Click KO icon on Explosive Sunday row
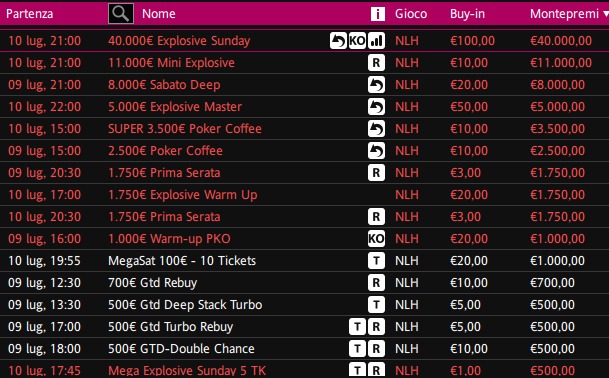The height and width of the screenshot is (378, 609). (357, 40)
